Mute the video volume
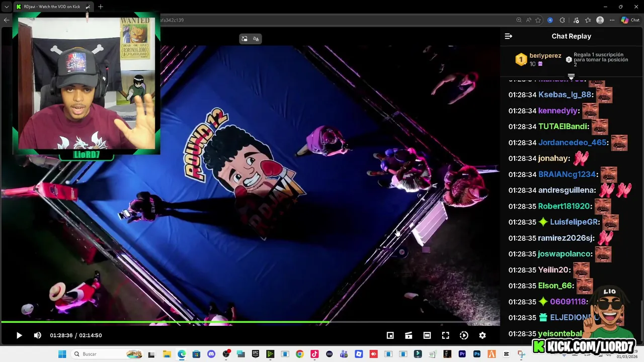The width and height of the screenshot is (644, 362). [x=37, y=335]
